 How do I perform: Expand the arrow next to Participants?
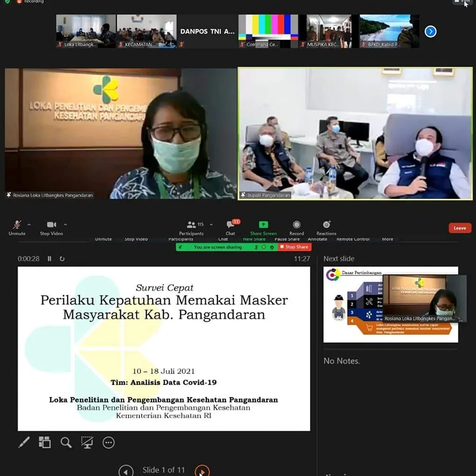[211, 225]
